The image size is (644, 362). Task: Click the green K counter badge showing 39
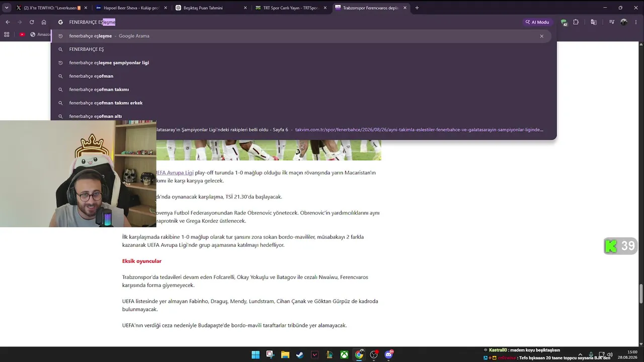(620, 246)
